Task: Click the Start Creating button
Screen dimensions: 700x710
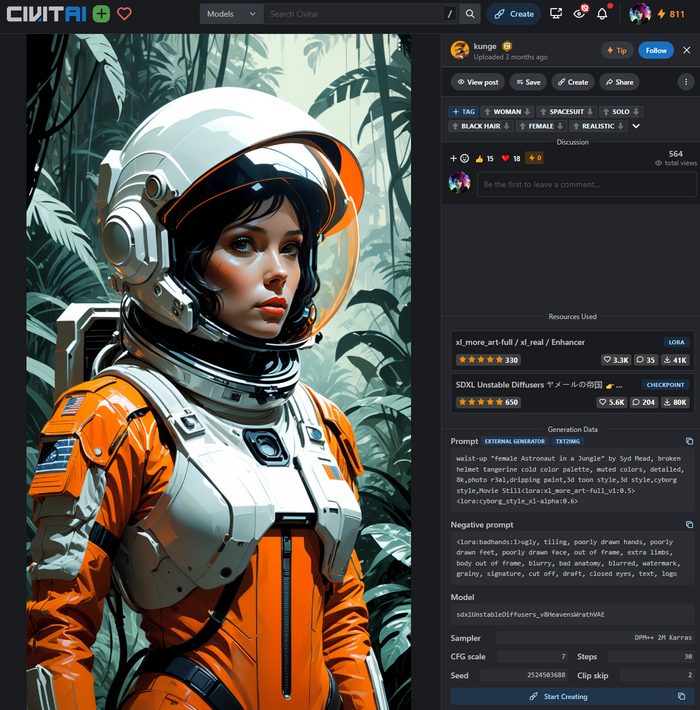Action: coord(559,696)
